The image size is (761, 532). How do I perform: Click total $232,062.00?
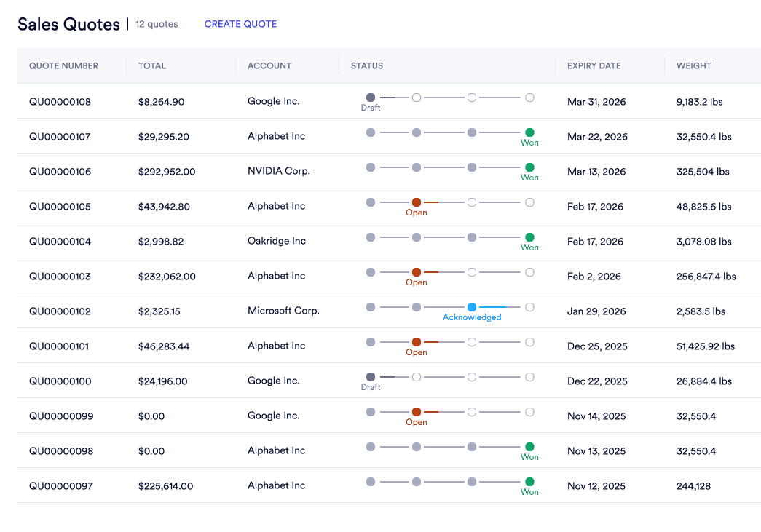pos(167,277)
